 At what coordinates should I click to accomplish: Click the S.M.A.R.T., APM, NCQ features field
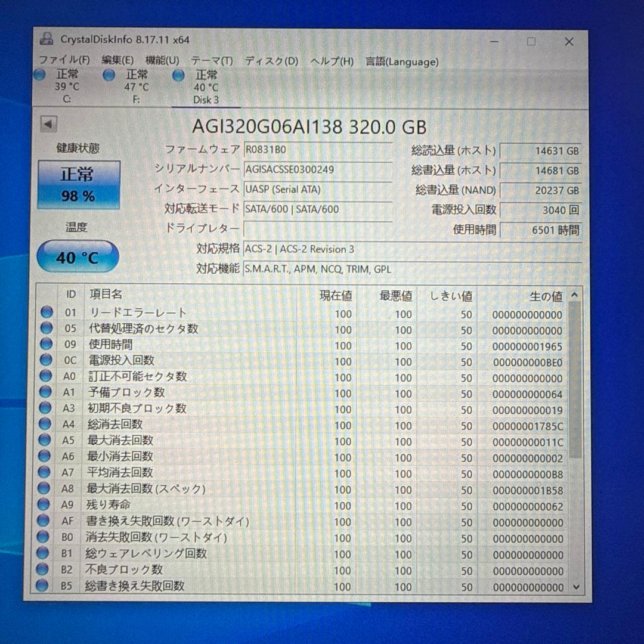click(x=413, y=268)
